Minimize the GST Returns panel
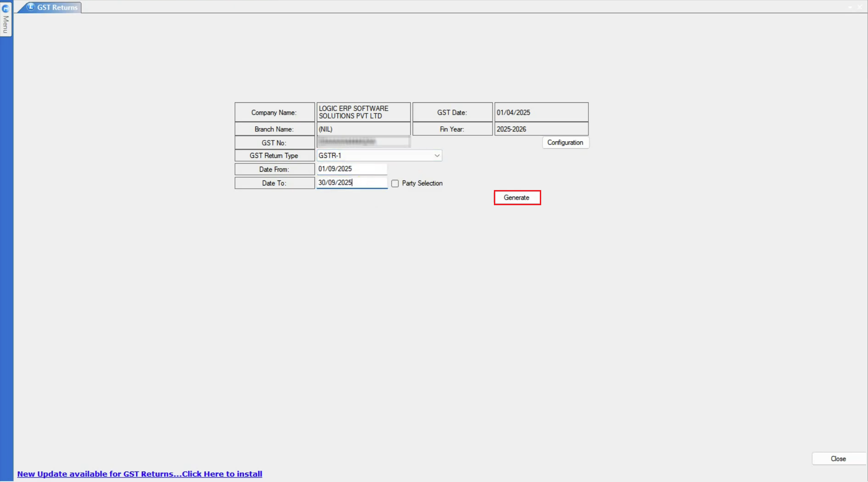The width and height of the screenshot is (868, 482). (850, 7)
